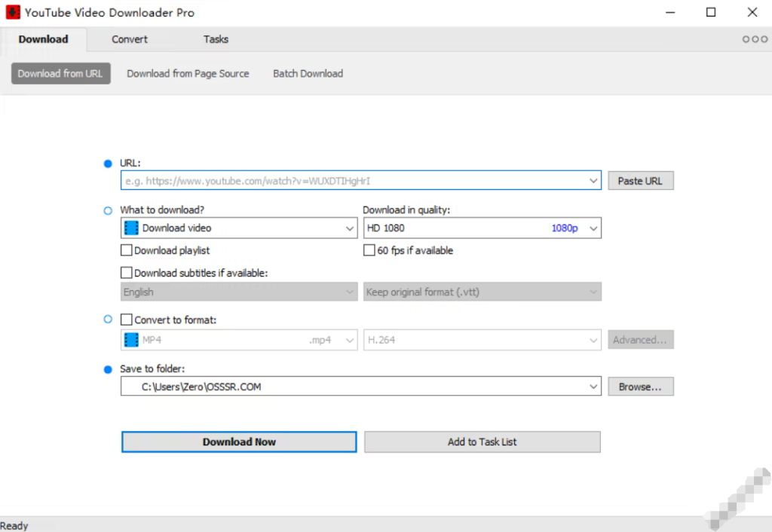The height and width of the screenshot is (532, 772).
Task: Click the Browse... button
Action: pyautogui.click(x=641, y=387)
